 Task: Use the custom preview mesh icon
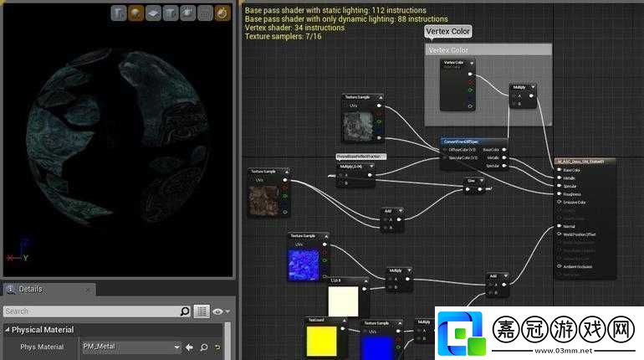(187, 13)
